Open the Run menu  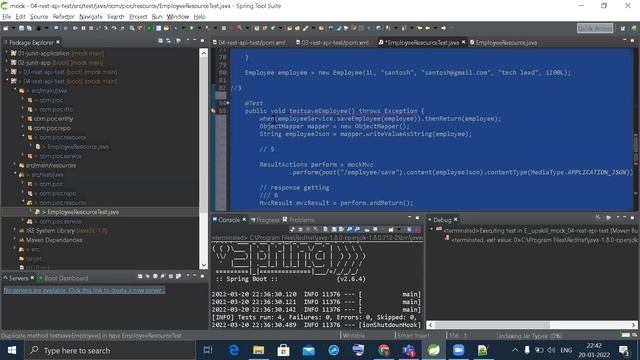coord(157,17)
